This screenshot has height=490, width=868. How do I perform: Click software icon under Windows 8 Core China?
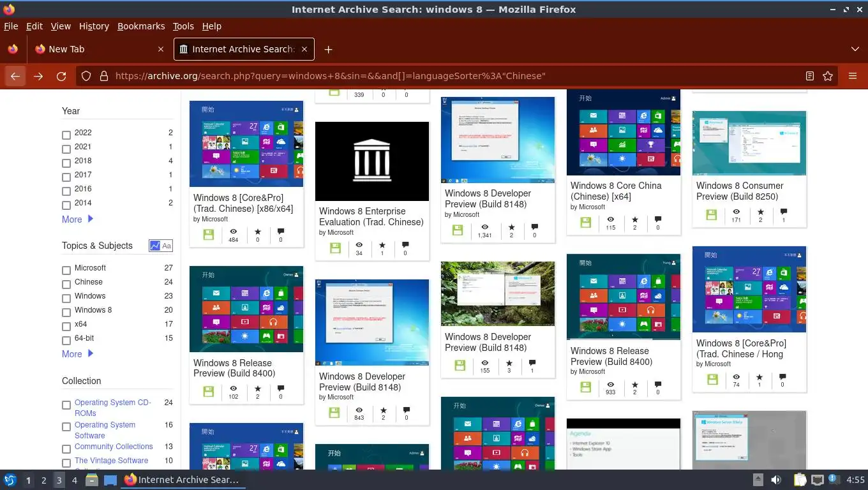coord(585,223)
